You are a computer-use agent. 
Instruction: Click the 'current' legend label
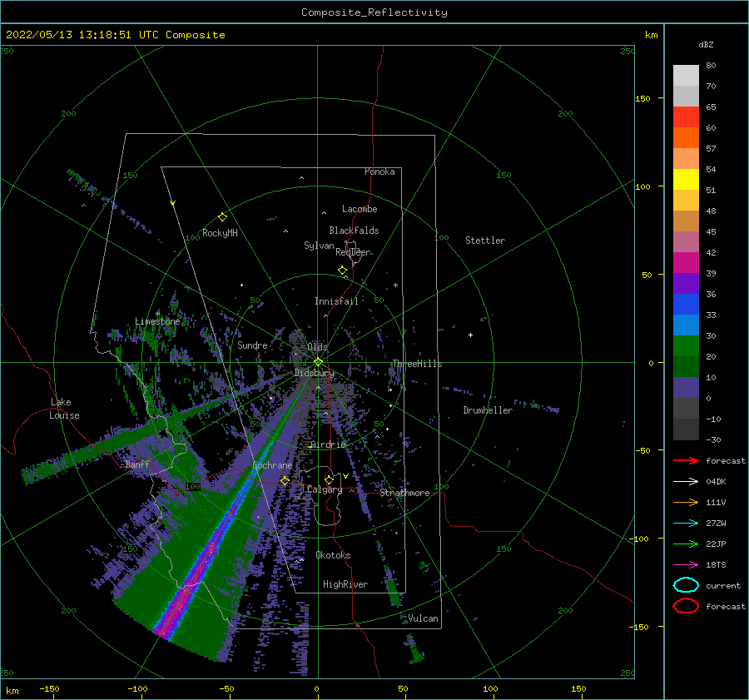[722, 585]
